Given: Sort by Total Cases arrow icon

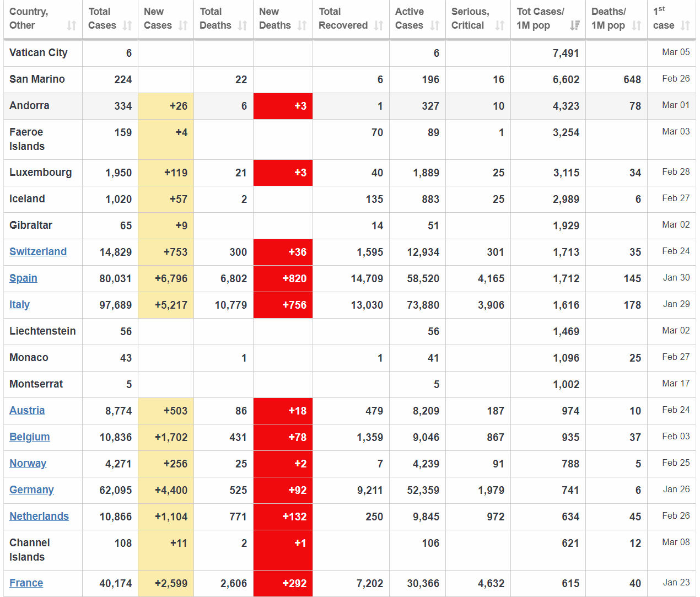Looking at the screenshot, I should pos(127,25).
